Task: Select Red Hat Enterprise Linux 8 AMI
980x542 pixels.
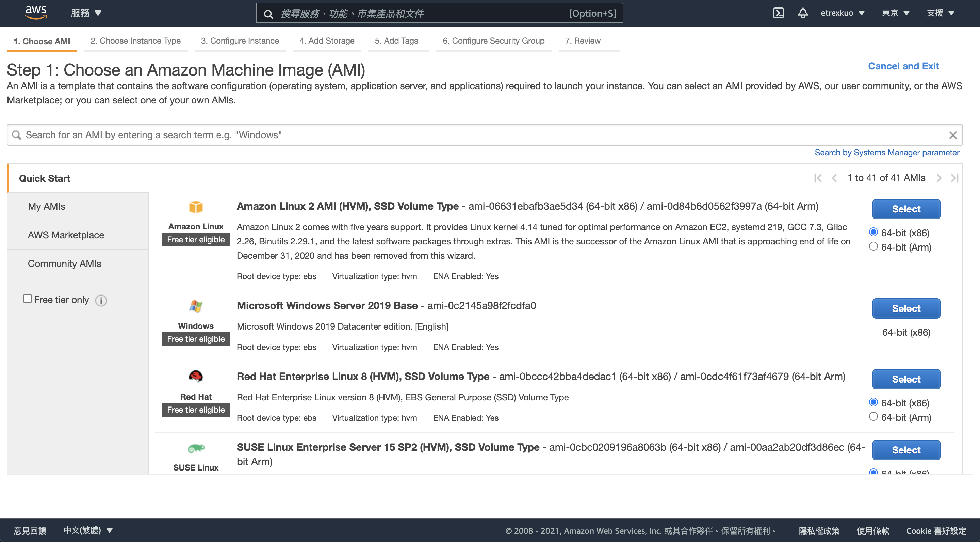Action: click(906, 379)
